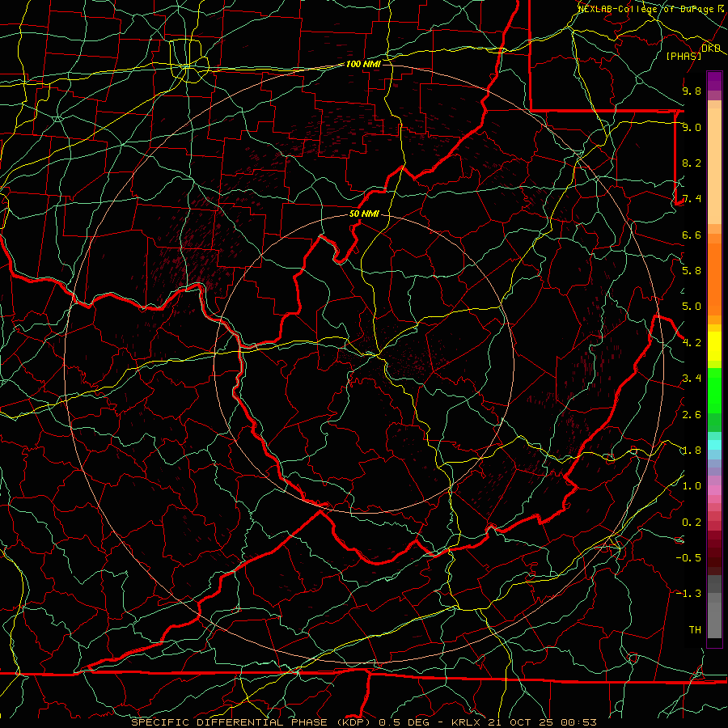
Task: Pick the yellow band on the color bar
Action: [x=714, y=346]
